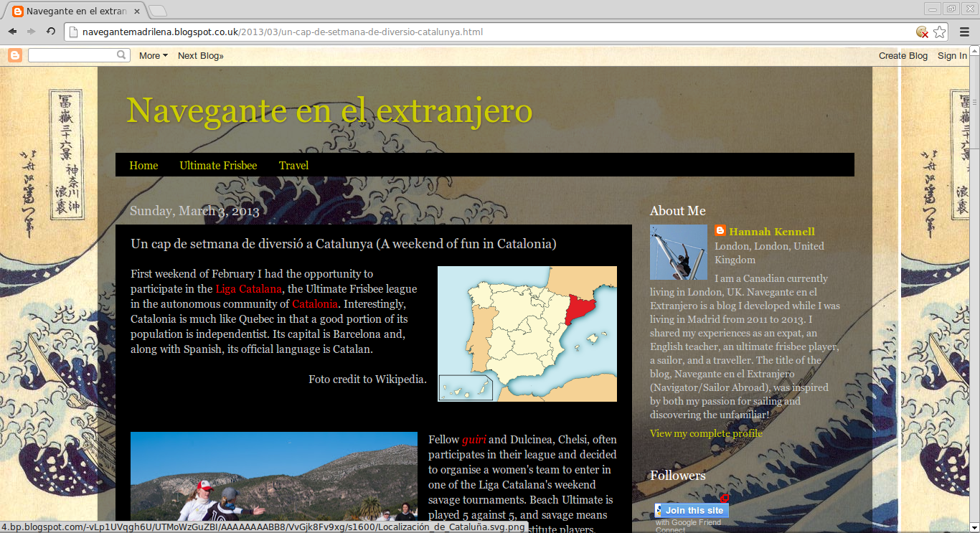The height and width of the screenshot is (533, 980).
Task: Click the browser back arrow
Action: coord(13,32)
